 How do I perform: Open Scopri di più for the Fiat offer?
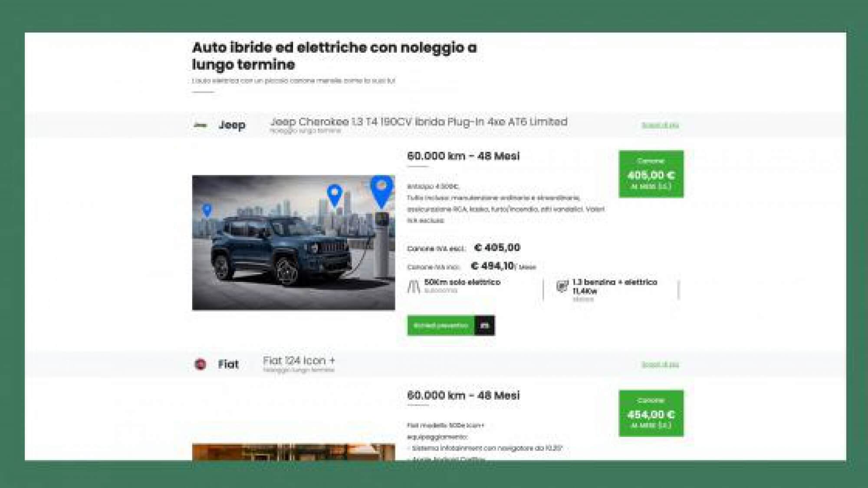[x=660, y=365]
